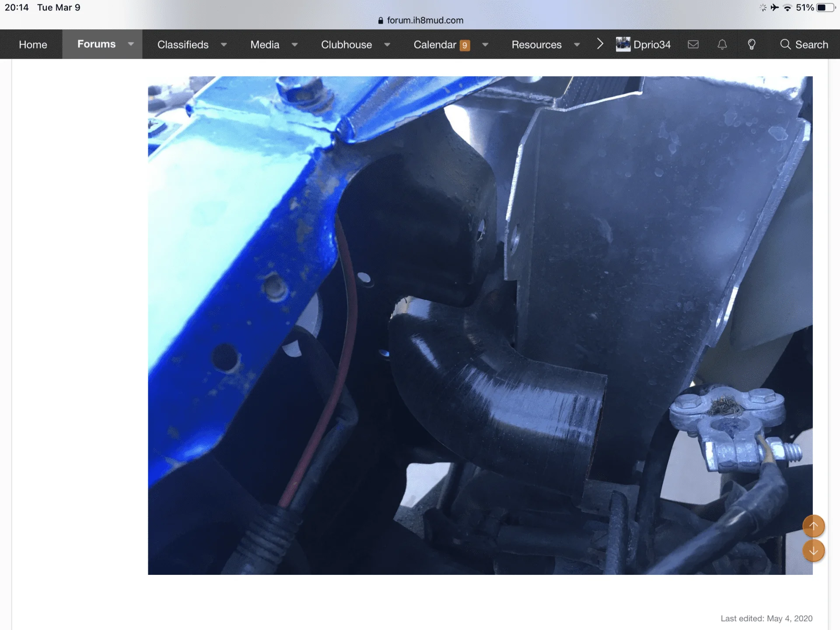
Task: Open the Clubhouse section
Action: (346, 45)
